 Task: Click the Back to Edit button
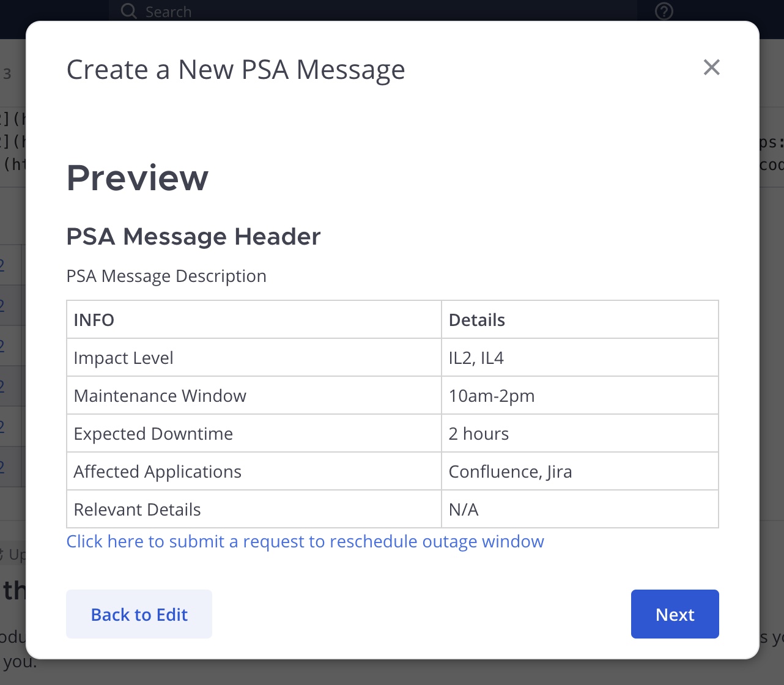[139, 614]
